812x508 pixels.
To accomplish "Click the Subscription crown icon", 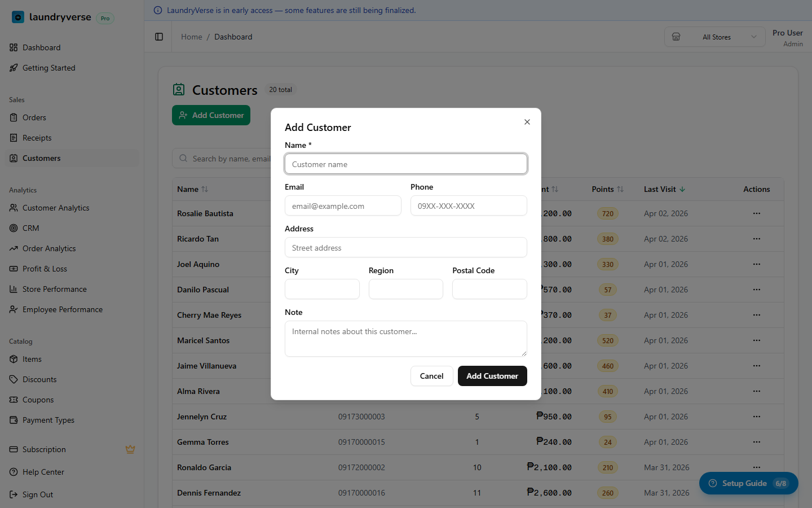I will [x=130, y=449].
